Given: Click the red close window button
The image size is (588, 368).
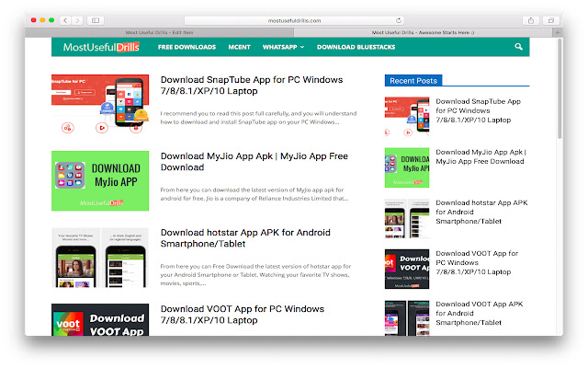Looking at the screenshot, I should click(33, 20).
